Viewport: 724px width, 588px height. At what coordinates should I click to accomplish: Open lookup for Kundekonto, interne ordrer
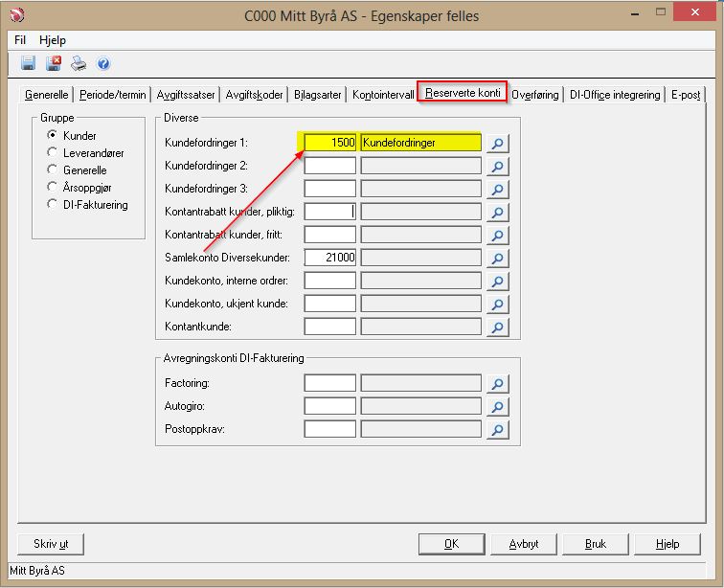(x=498, y=281)
